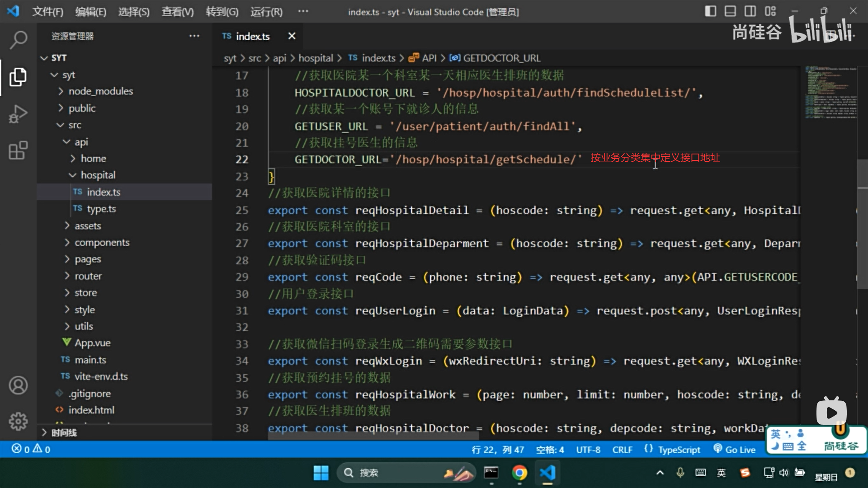Toggle primary side bar layout button

pyautogui.click(x=710, y=11)
